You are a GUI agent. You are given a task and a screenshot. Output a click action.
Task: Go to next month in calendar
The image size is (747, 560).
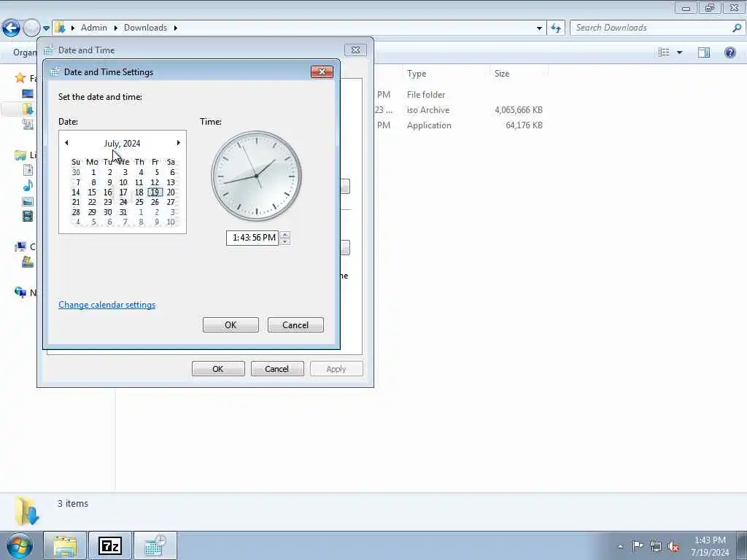178,143
